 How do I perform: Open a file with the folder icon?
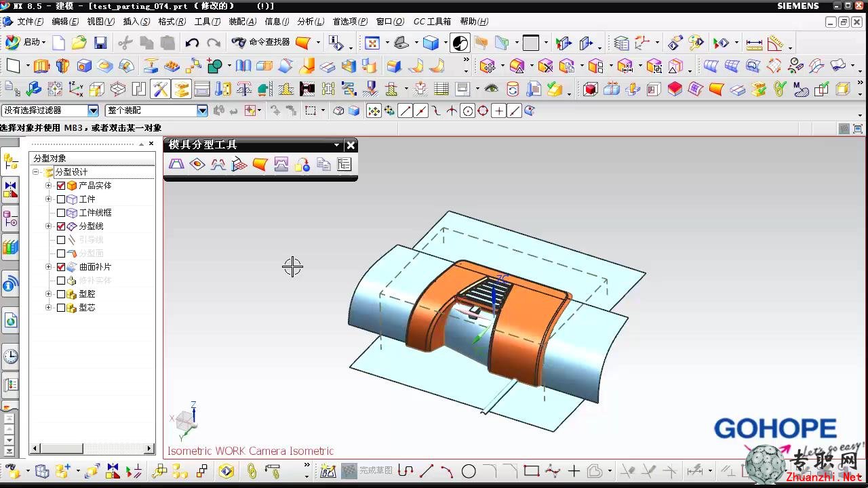pos(79,43)
